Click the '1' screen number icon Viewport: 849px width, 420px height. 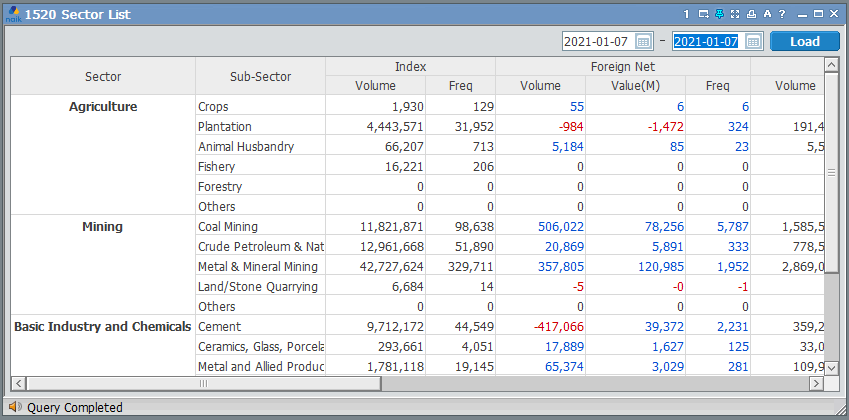pos(687,14)
